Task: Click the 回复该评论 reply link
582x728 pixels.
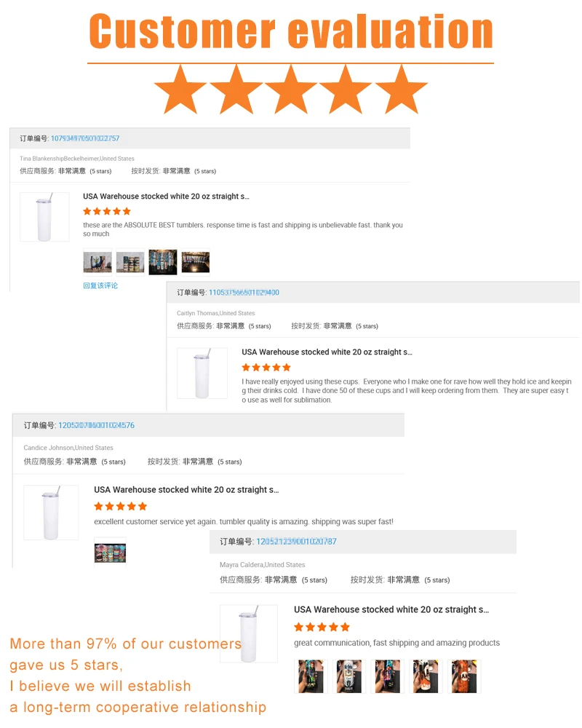Action: (x=100, y=285)
